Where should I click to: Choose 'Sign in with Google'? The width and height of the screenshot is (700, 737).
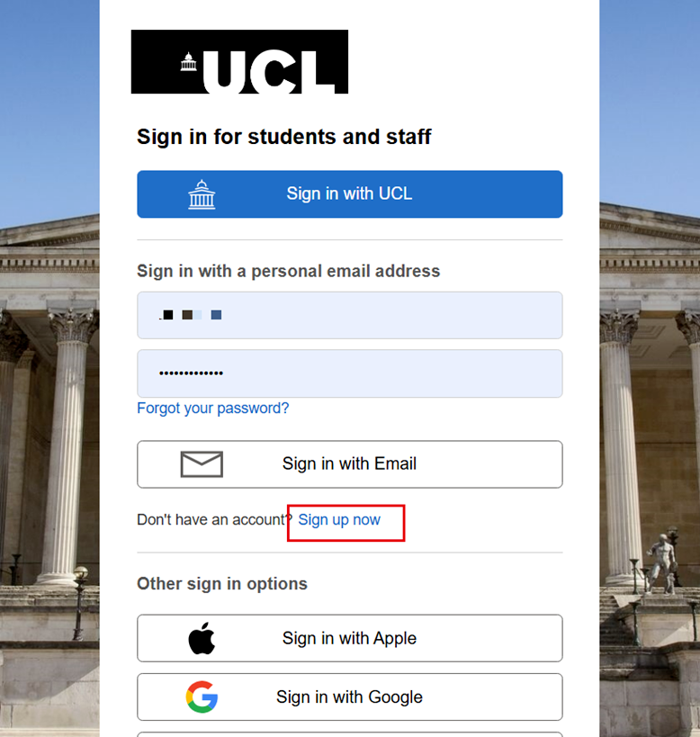tap(349, 697)
